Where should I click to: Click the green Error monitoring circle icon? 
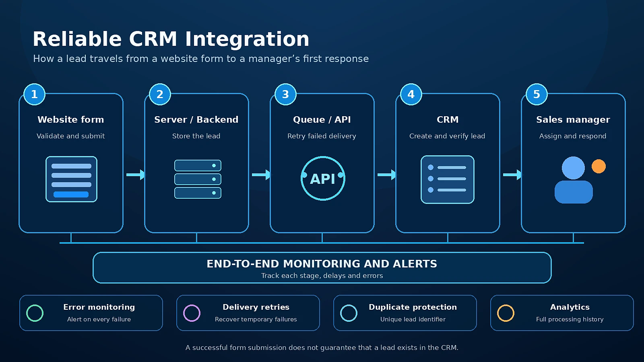point(35,313)
